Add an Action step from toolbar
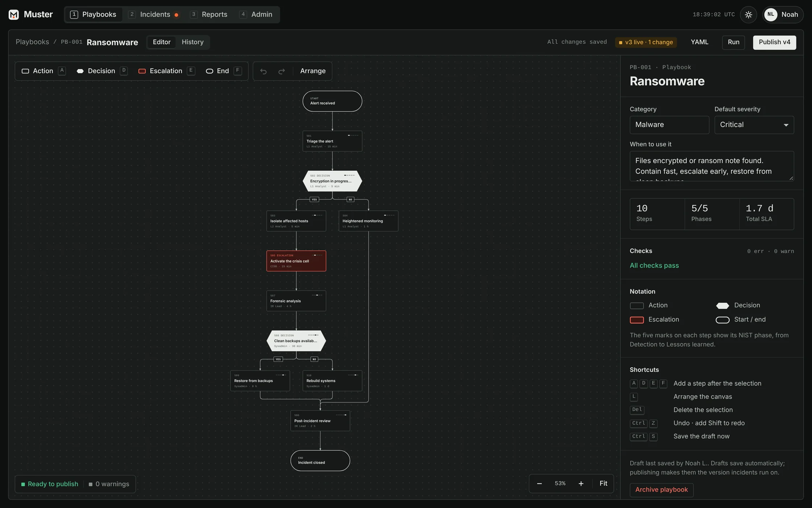The height and width of the screenshot is (508, 812). tap(43, 71)
